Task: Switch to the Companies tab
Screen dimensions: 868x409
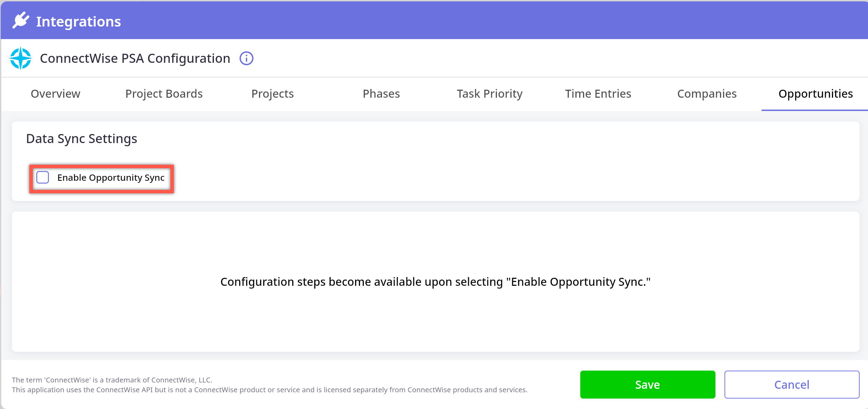Action: (x=707, y=94)
